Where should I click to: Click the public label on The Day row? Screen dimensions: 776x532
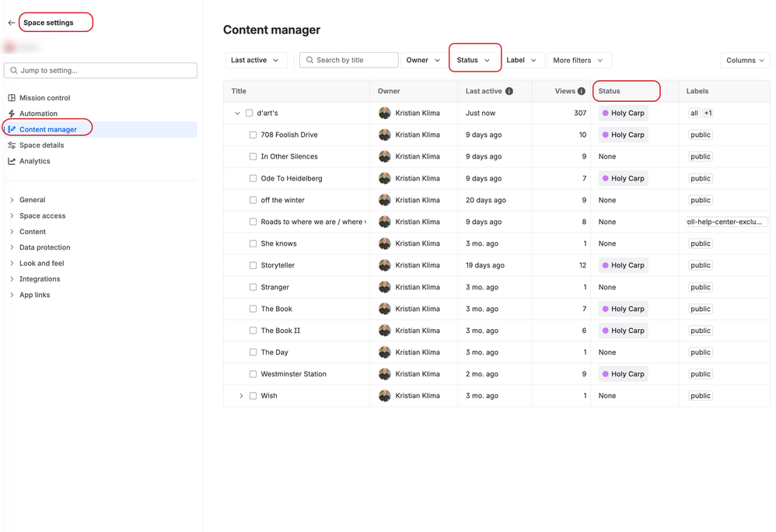point(701,352)
